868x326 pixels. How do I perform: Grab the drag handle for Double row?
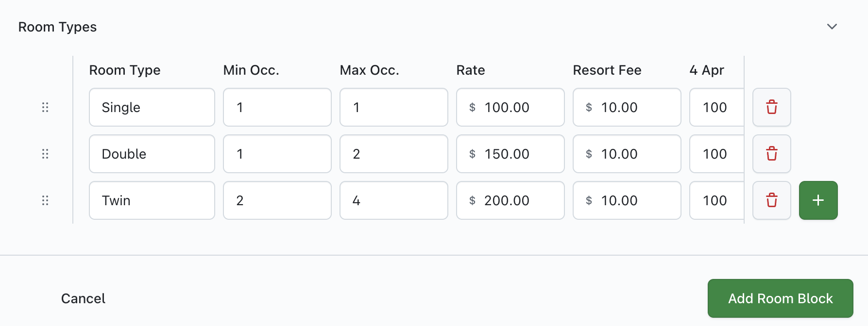(x=45, y=154)
